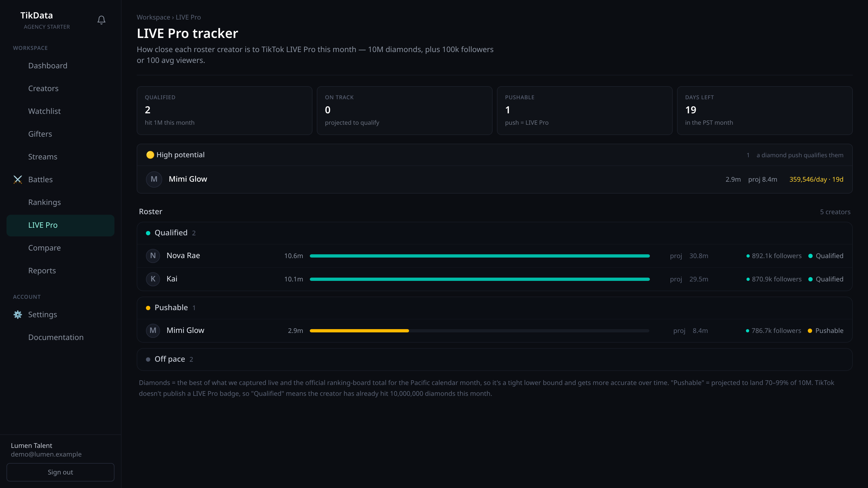Open Battles in the sidebar

(x=60, y=179)
